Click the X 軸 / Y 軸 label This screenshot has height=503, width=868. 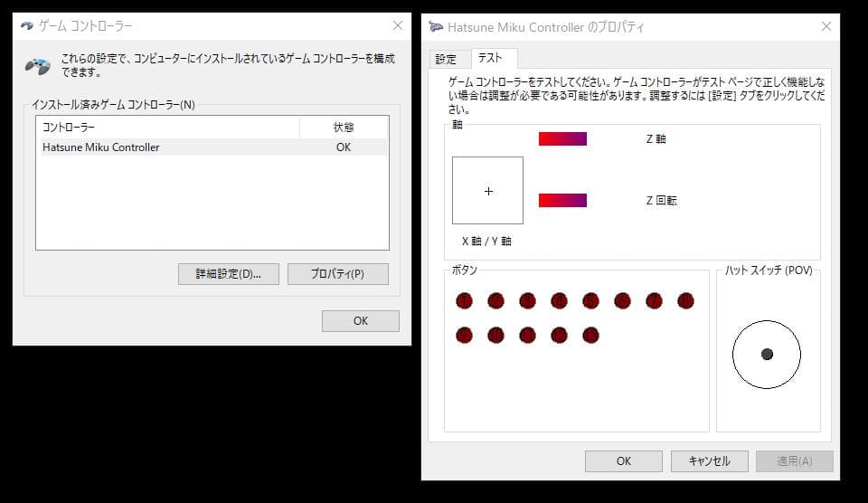click(486, 241)
